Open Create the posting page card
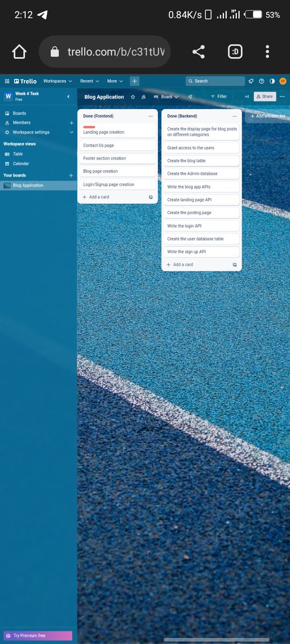Viewport: 290px width, 644px height. pyautogui.click(x=201, y=213)
